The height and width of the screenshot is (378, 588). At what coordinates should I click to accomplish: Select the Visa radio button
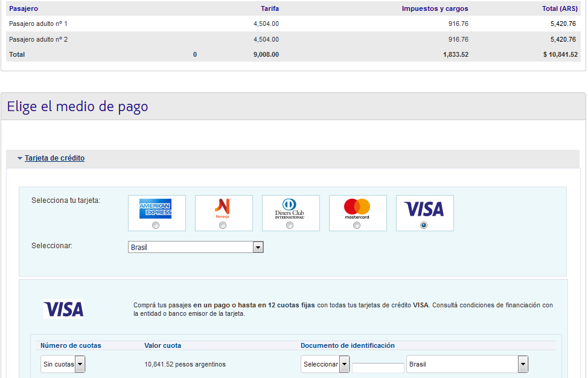coord(424,225)
